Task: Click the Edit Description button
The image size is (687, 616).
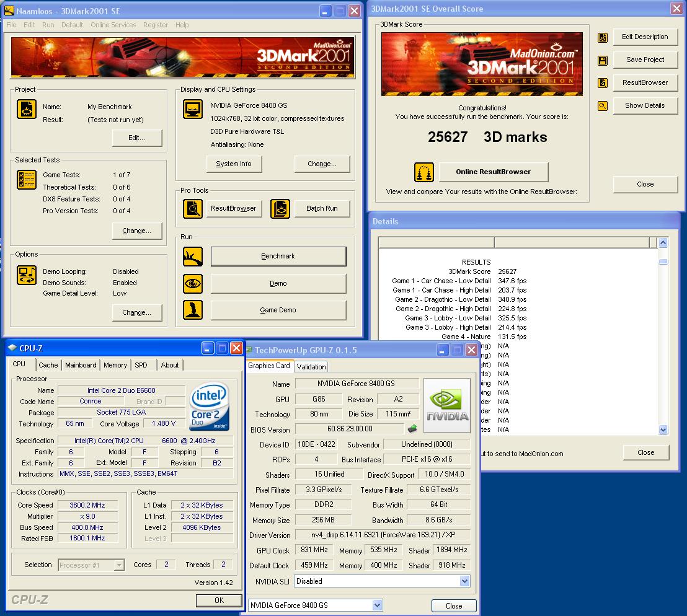Action: click(x=645, y=37)
